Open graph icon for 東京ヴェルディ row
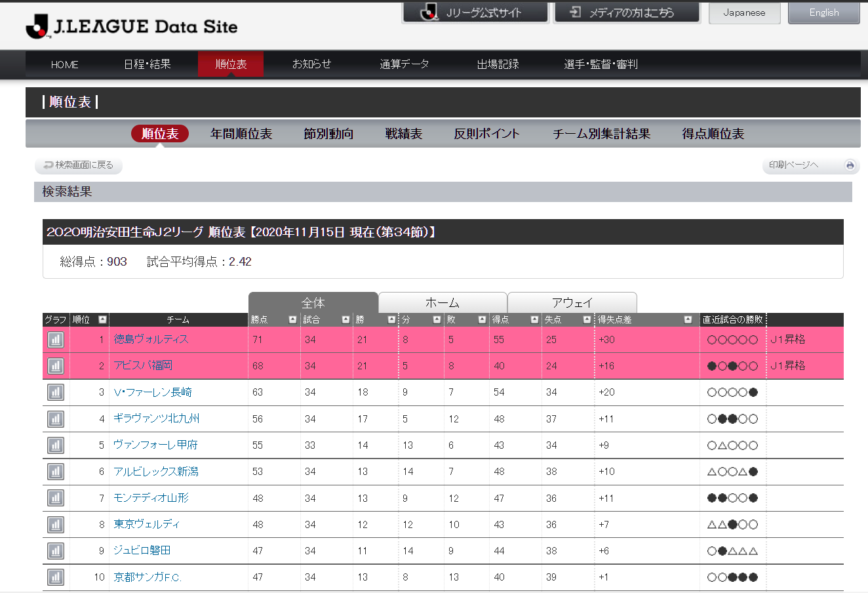Viewport: 868px width, 593px height. pos(56,524)
